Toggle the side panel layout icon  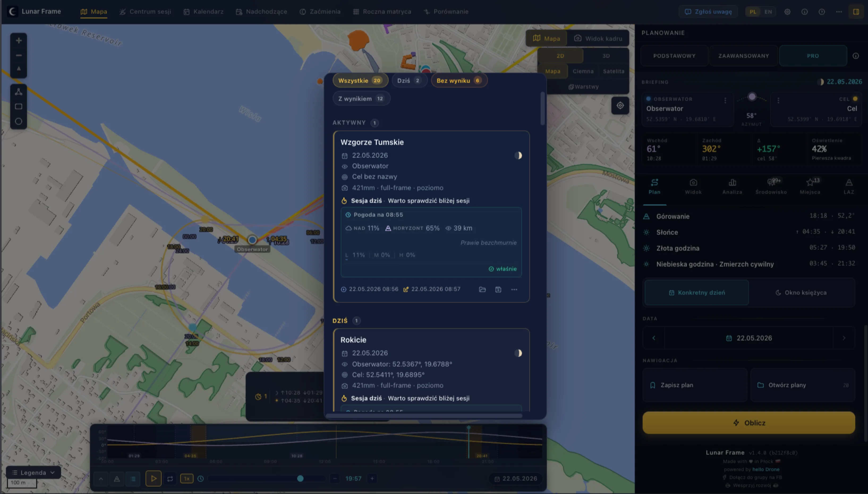[856, 12]
